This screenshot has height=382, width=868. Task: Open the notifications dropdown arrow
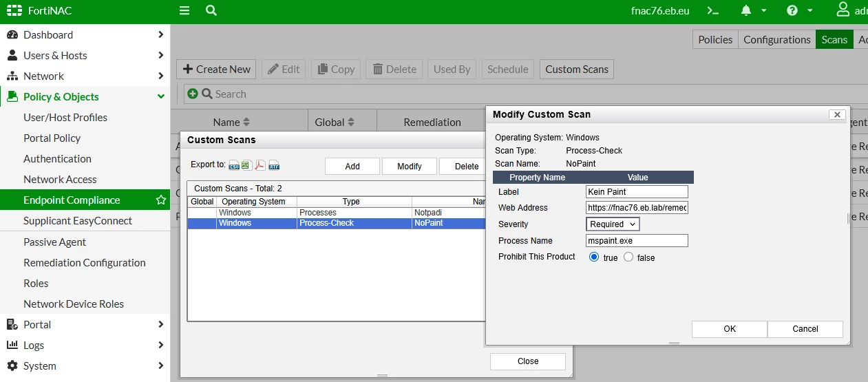point(764,11)
